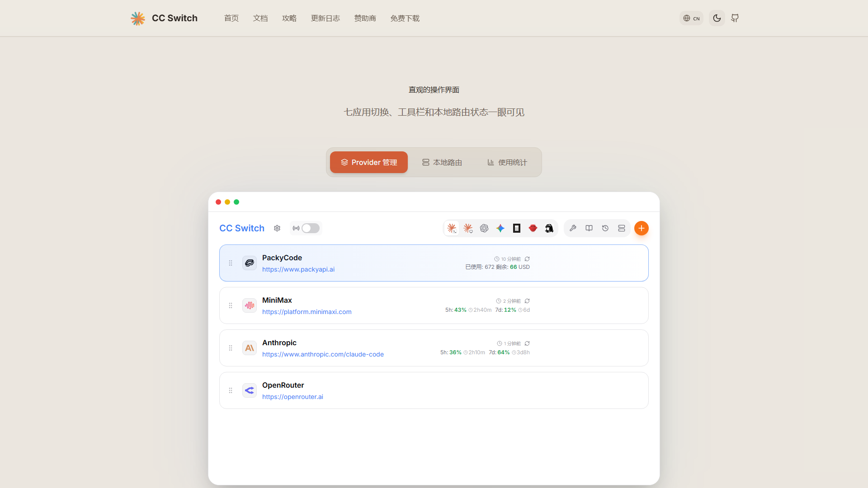Screen dimensions: 868x488
Task: Select the OpenRouter provider card
Action: click(434, 390)
